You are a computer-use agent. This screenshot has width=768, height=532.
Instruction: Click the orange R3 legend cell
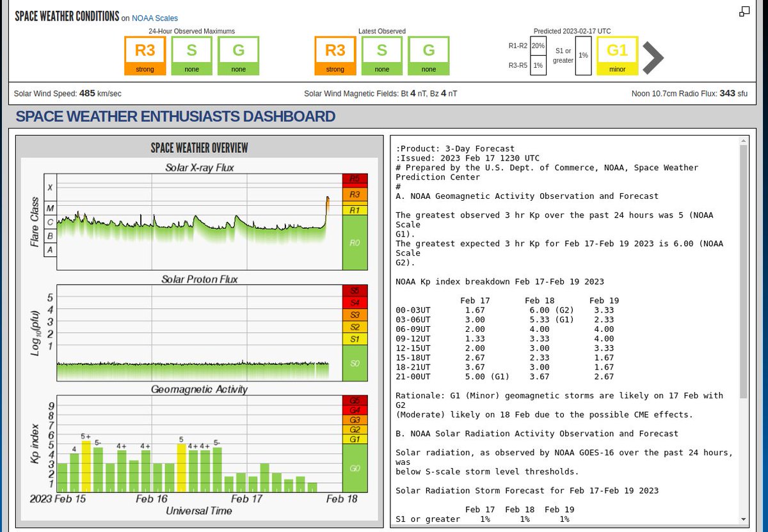click(355, 194)
